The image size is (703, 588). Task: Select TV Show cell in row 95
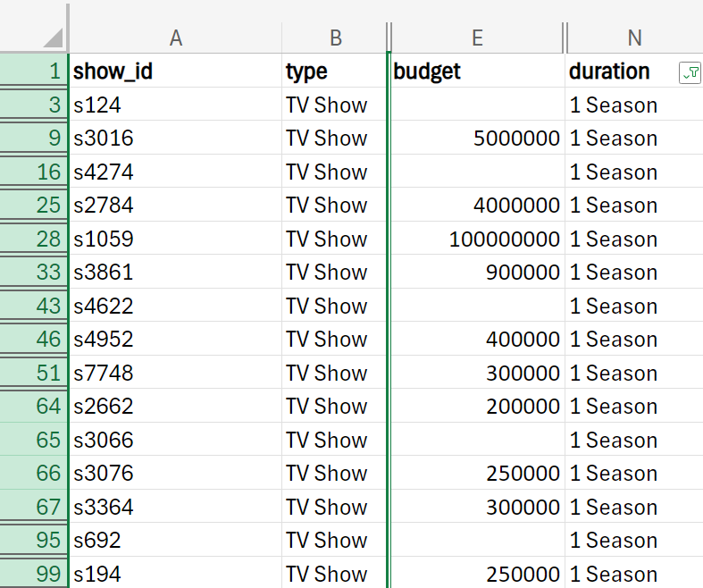(335, 541)
